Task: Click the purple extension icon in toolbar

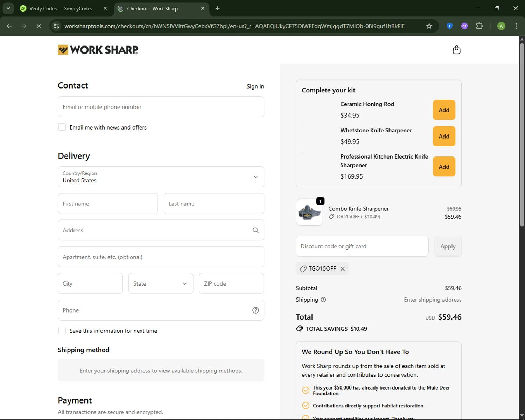Action: click(464, 26)
